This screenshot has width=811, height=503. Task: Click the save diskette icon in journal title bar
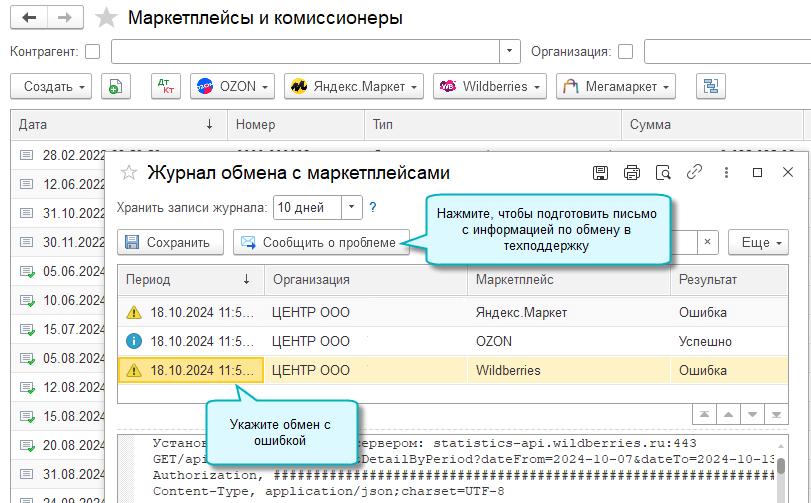pyautogui.click(x=600, y=173)
